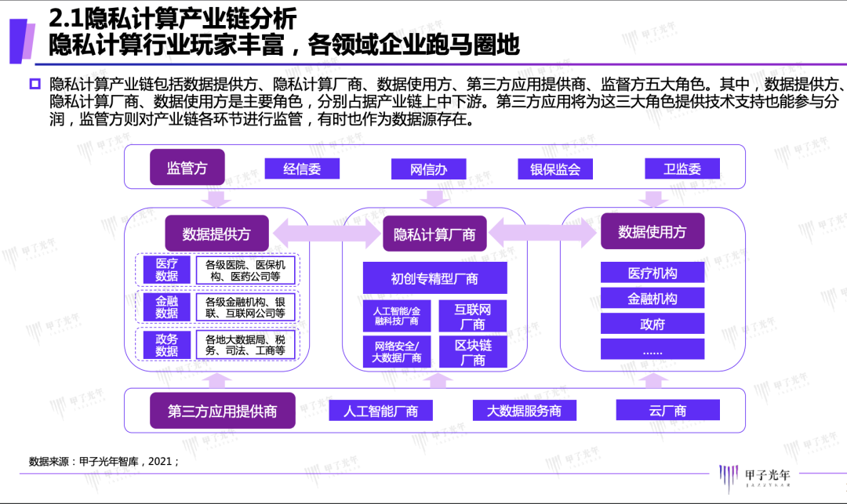Click the 第三方应用提供商 label box
This screenshot has height=504, width=847.
click(x=222, y=411)
